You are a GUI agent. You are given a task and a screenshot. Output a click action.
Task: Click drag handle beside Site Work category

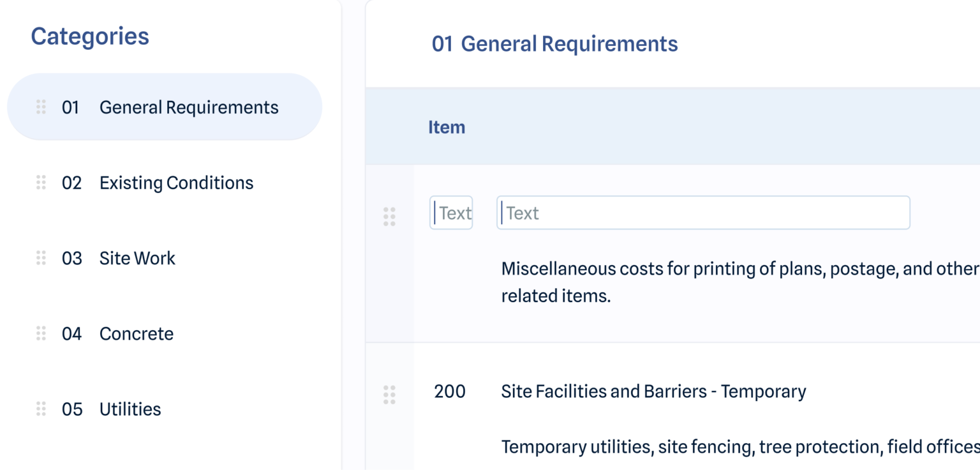tap(41, 258)
